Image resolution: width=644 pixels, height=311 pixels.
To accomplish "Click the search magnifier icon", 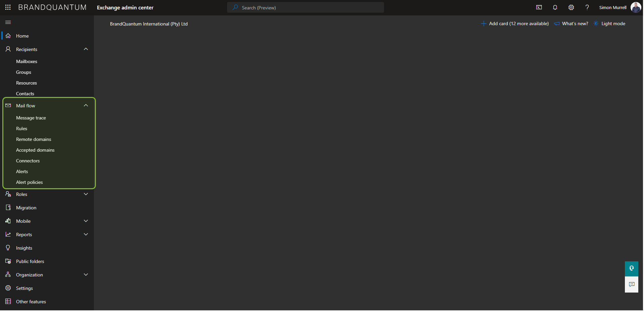I will coord(235,7).
